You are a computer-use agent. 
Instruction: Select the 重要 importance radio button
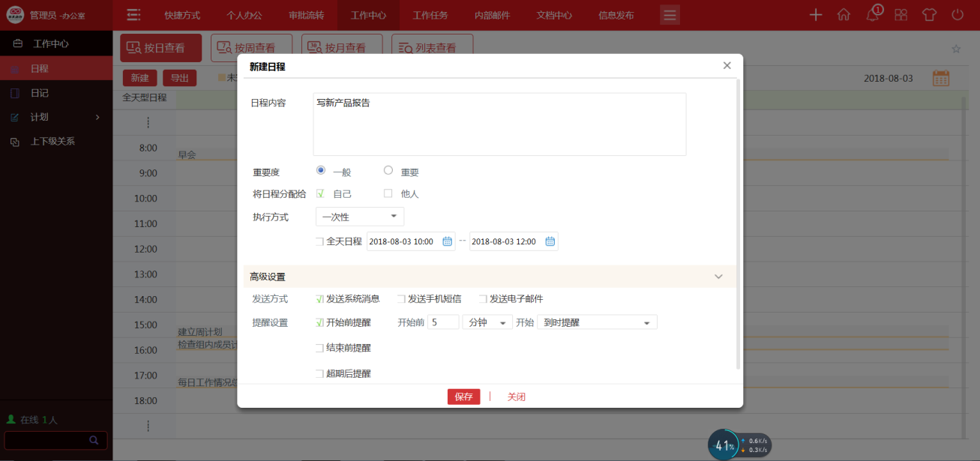tap(388, 170)
